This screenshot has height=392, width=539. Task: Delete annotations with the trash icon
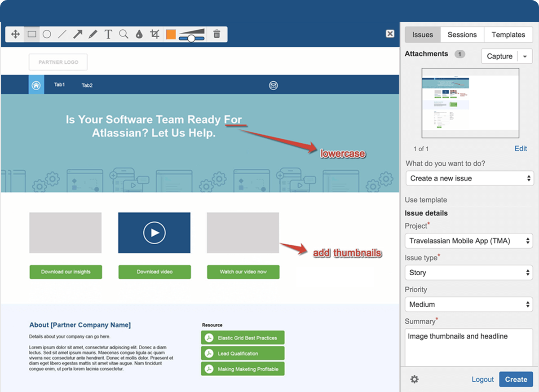point(217,34)
